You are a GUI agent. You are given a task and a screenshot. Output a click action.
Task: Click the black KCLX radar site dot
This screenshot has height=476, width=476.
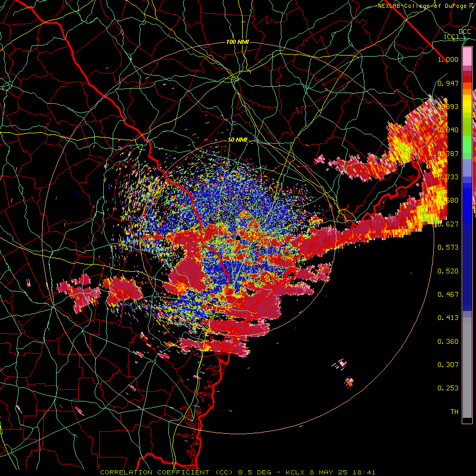238,238
